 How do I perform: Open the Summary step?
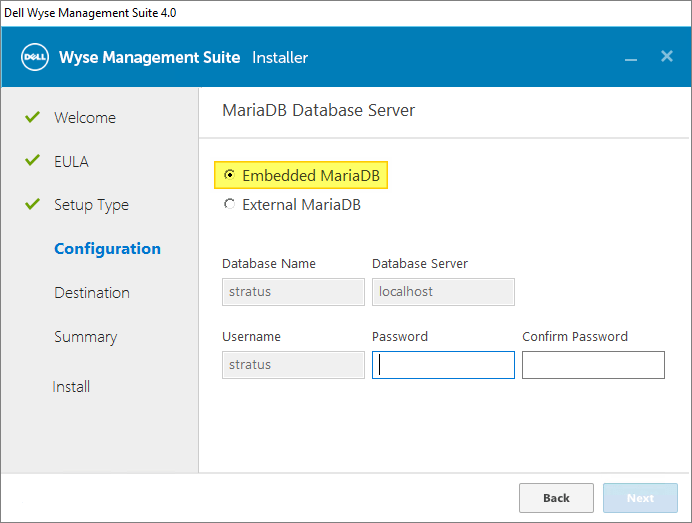coord(85,337)
